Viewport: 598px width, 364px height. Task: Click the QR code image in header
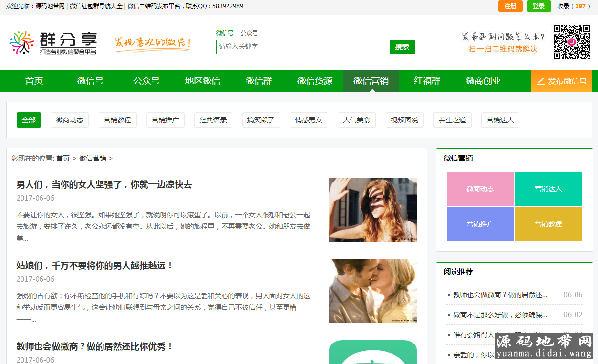pos(571,42)
